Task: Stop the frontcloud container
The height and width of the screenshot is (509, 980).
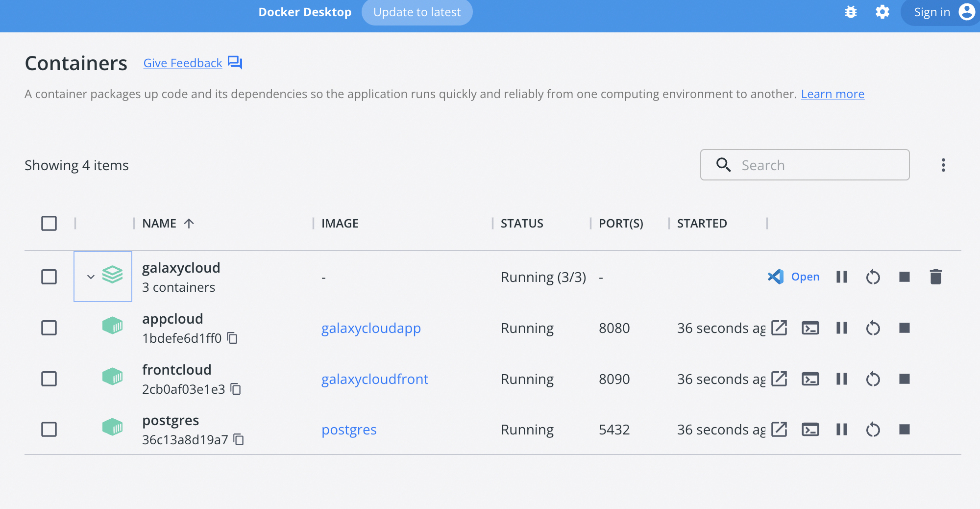Action: (905, 379)
